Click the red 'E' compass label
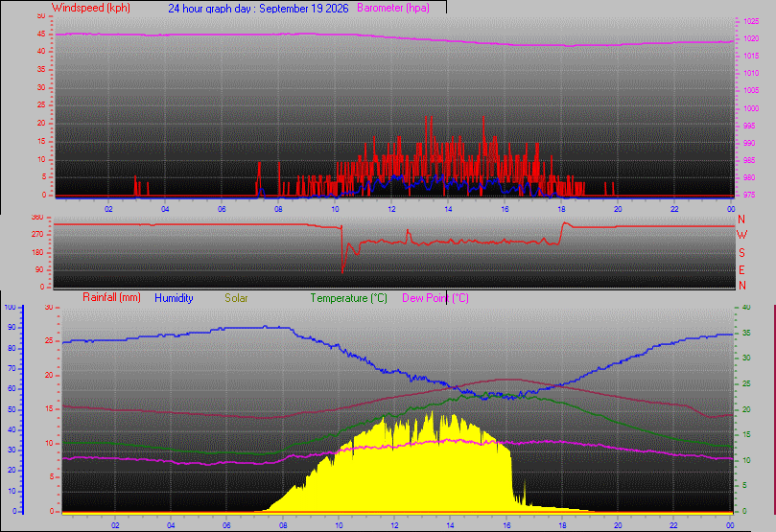 pyautogui.click(x=741, y=270)
